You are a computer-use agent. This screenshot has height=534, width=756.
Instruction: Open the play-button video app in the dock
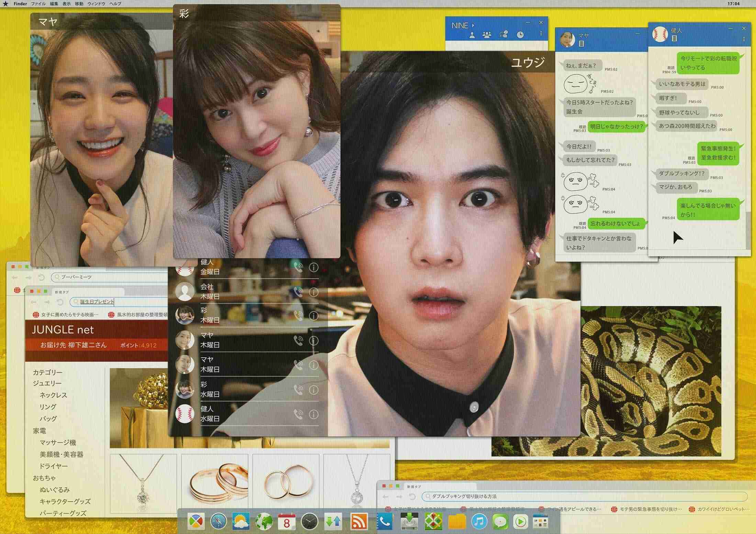point(520,522)
